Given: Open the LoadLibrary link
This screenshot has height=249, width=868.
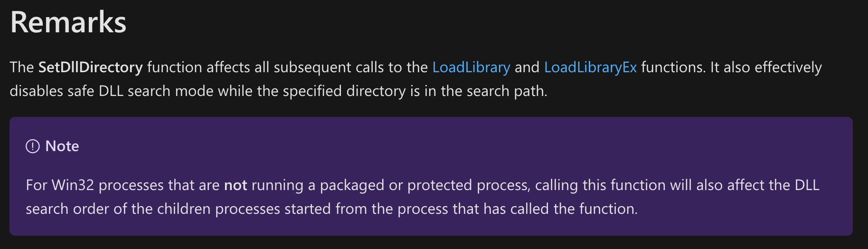Looking at the screenshot, I should (471, 67).
